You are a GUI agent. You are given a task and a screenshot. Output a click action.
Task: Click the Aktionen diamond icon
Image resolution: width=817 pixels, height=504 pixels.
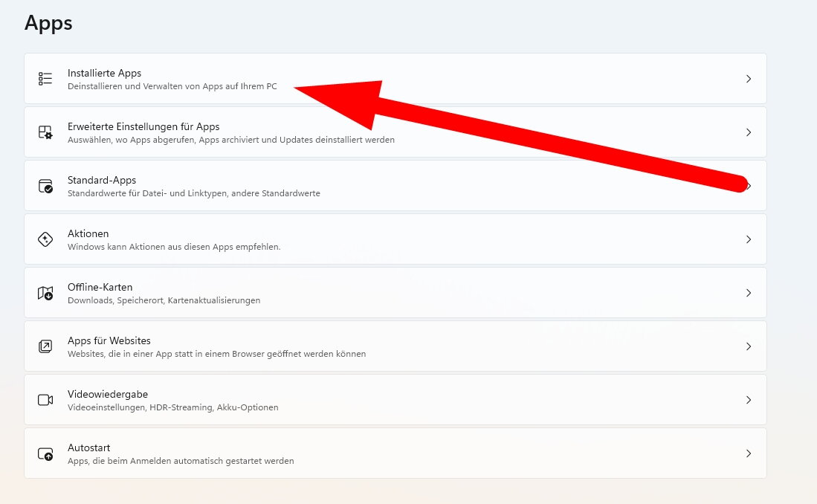45,239
